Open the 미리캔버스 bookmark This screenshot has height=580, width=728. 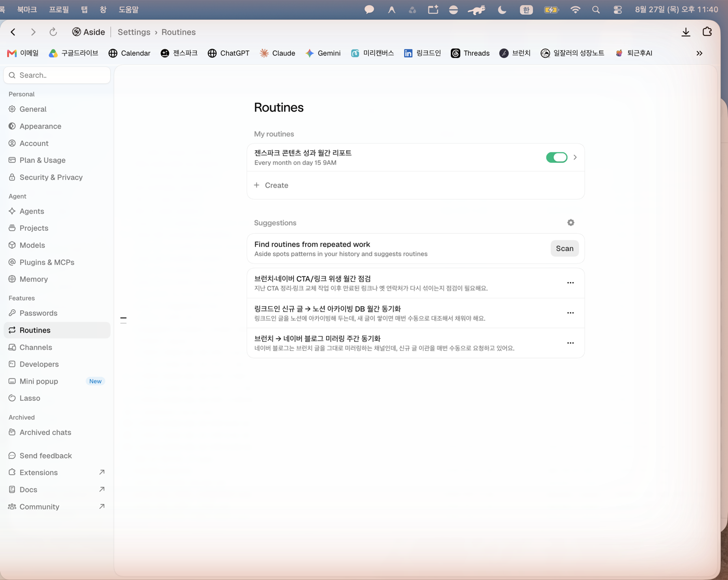372,53
